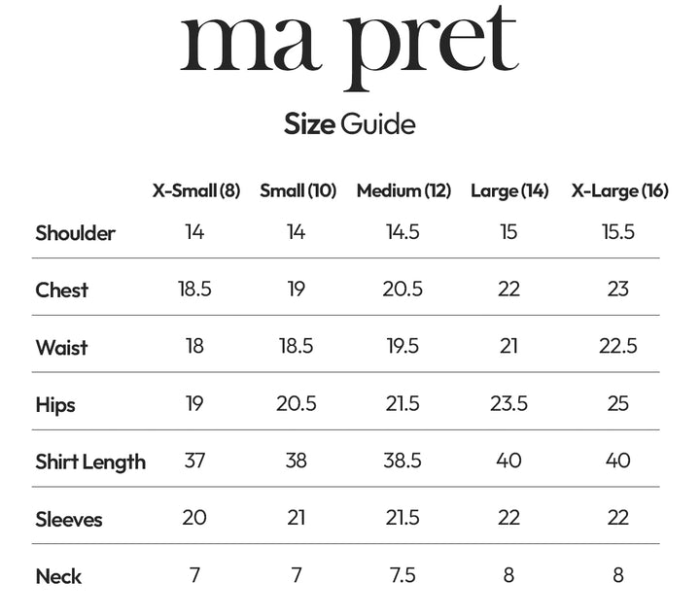Select the Waist row label
Viewport: 700px width, 616px height.
pos(61,347)
